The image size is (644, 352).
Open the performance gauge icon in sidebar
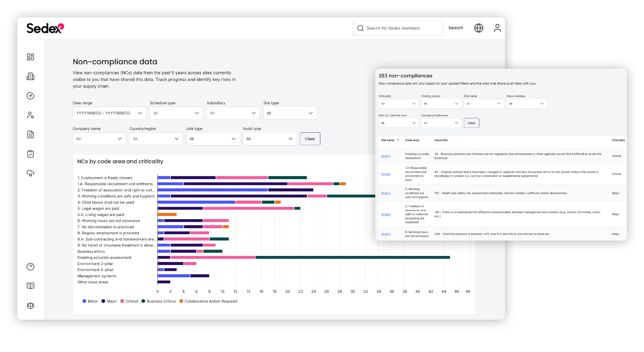pyautogui.click(x=30, y=95)
